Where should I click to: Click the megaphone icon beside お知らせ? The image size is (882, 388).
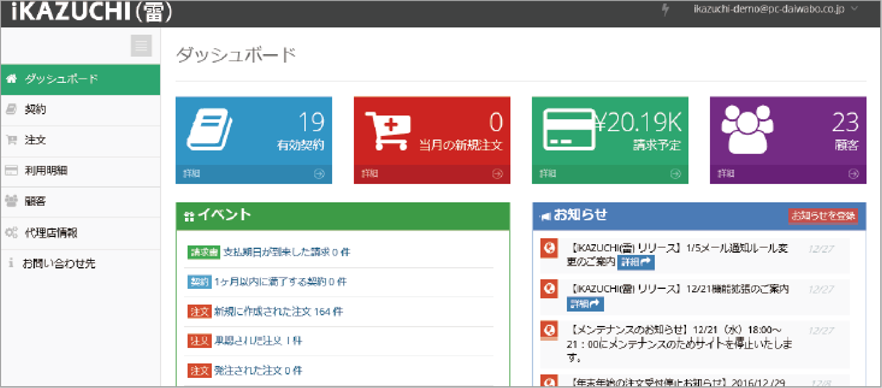click(x=544, y=216)
